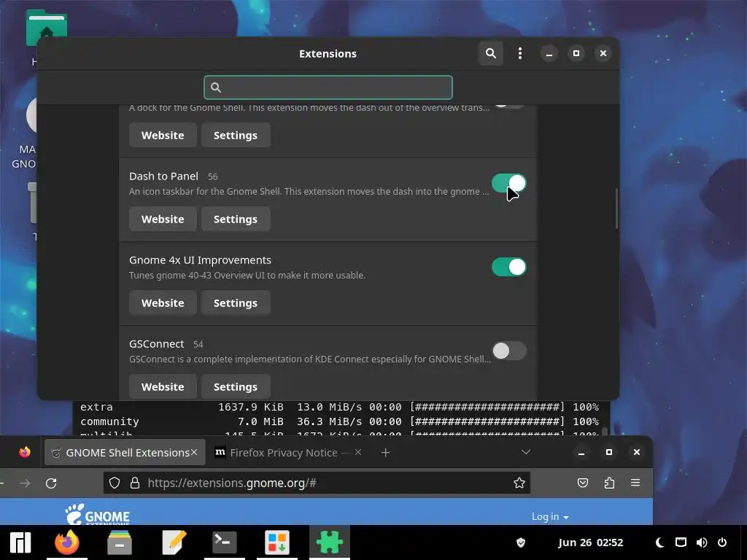Open the file manager from the taskbar
Screen dimensions: 747x560
(x=119, y=542)
